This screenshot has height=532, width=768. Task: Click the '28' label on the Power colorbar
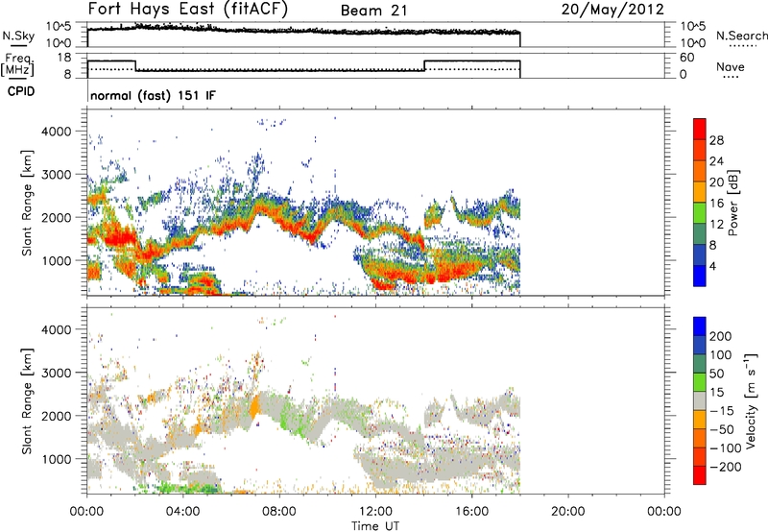716,140
